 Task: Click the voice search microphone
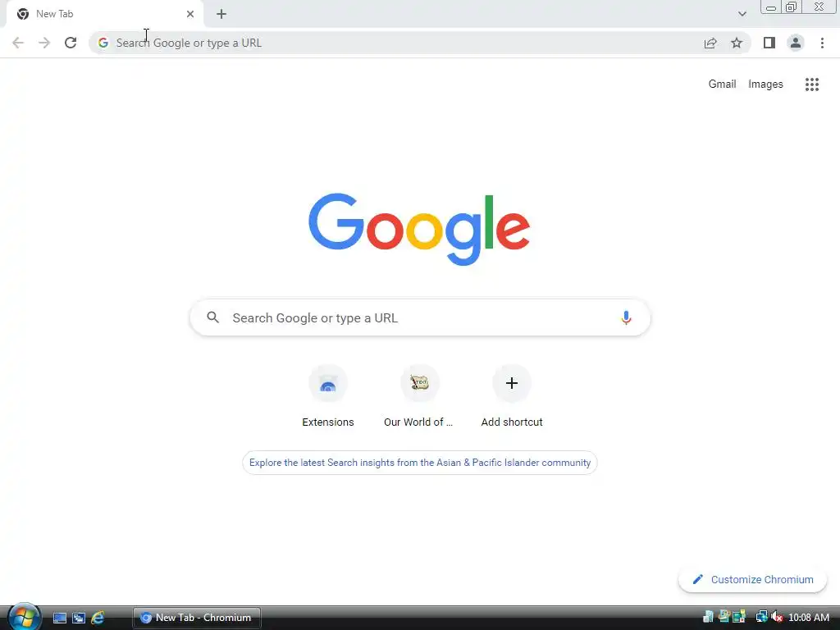[x=626, y=317]
